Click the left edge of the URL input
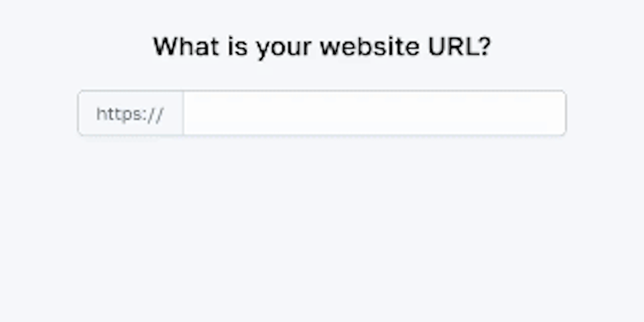The width and height of the screenshot is (644, 322). tap(191, 113)
